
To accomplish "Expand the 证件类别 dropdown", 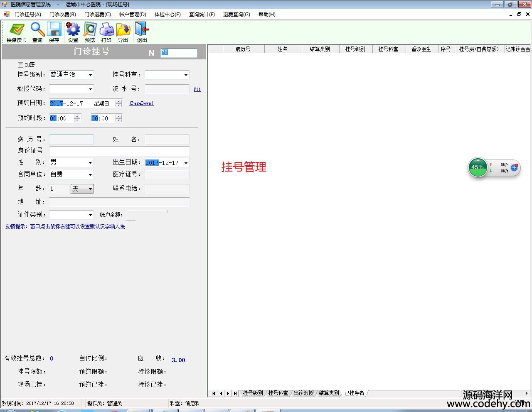I will click(x=90, y=215).
